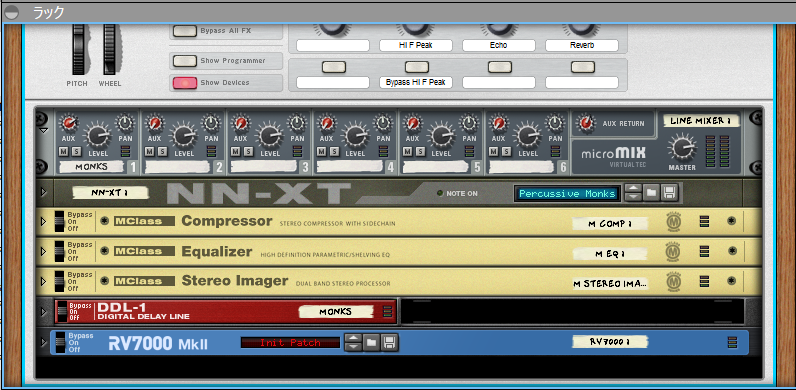
Task: Expand the MClass Compressor device
Action: tap(43, 222)
